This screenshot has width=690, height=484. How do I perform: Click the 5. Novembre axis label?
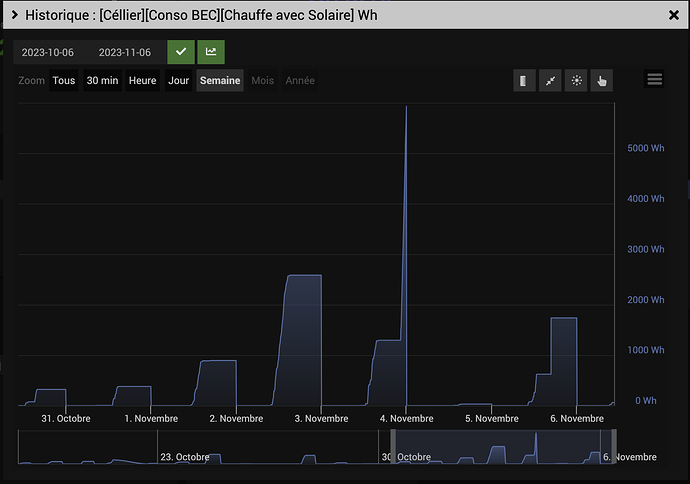coord(492,418)
